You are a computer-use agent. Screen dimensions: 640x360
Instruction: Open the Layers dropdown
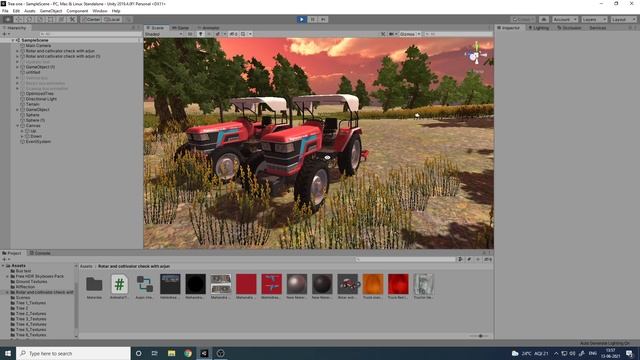593,19
